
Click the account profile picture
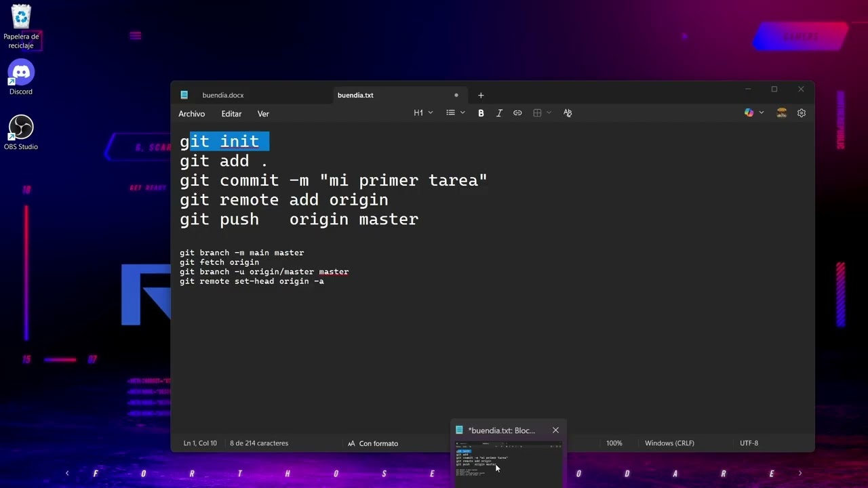tap(781, 113)
